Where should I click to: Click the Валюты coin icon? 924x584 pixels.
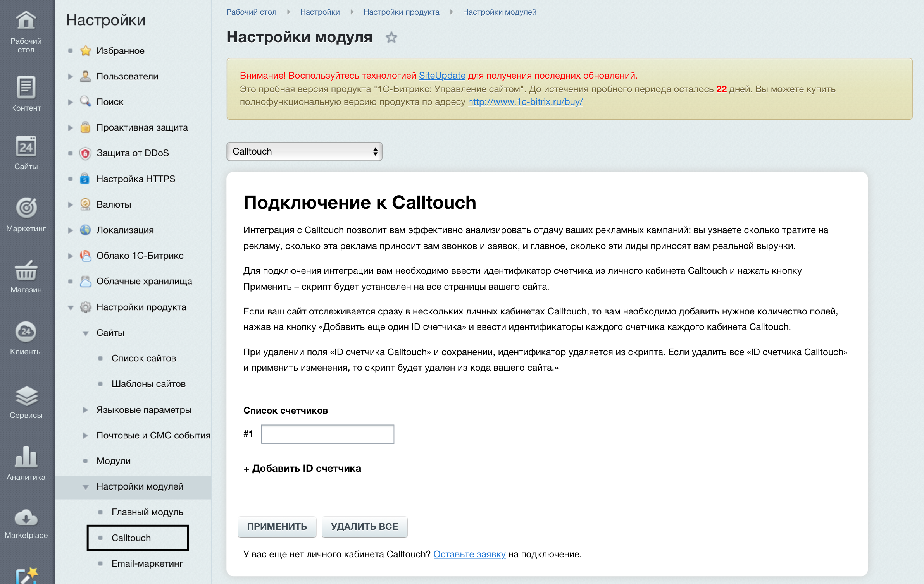pos(85,204)
